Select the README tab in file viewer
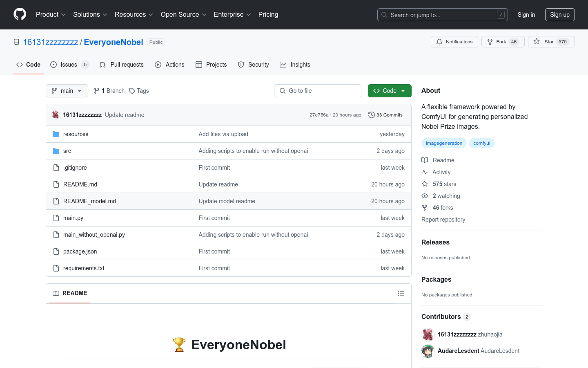The image size is (588, 368). tap(70, 293)
